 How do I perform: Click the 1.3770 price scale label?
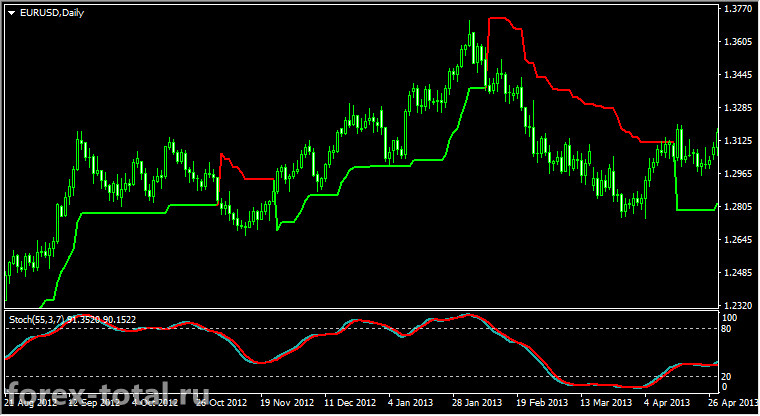tap(737, 9)
